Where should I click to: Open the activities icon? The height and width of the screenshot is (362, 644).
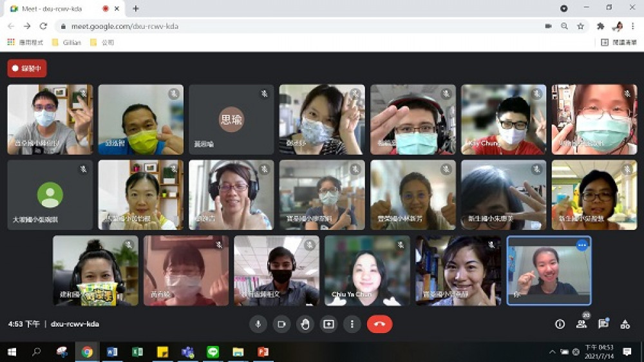coord(624,324)
